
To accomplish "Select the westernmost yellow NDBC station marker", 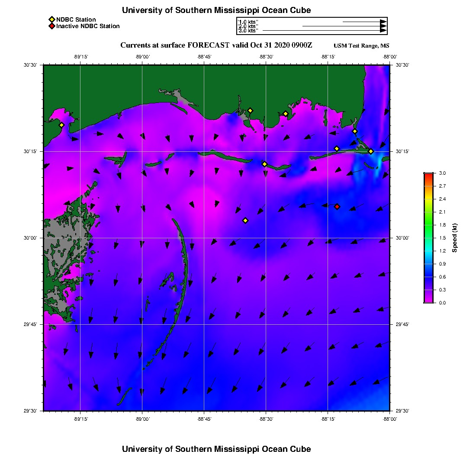I will pos(61,125).
